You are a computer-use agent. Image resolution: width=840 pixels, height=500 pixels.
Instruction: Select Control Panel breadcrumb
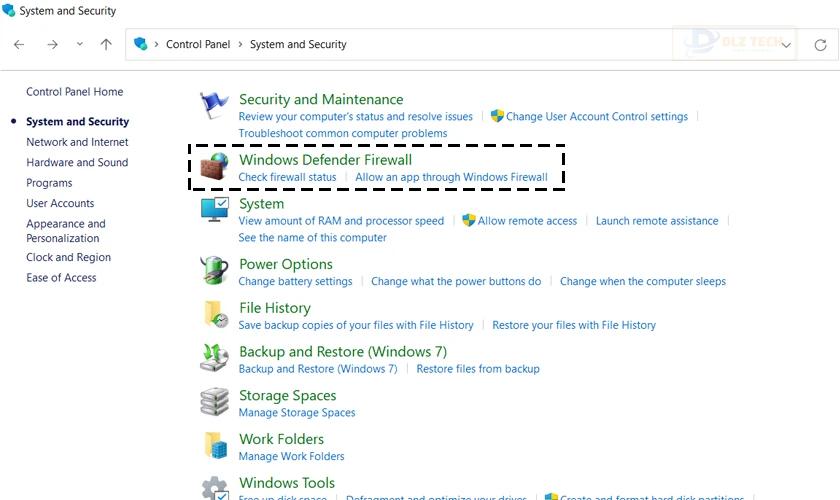[x=198, y=44]
